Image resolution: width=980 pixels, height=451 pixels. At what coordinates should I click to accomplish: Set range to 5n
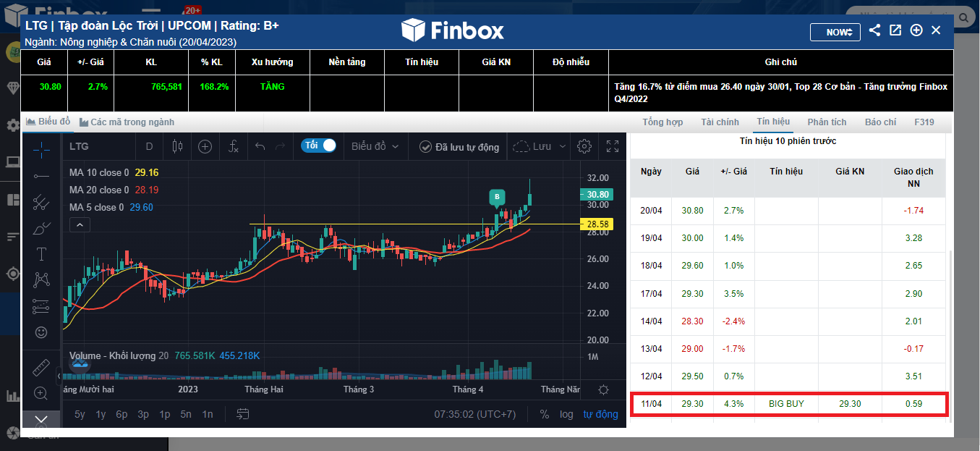click(186, 414)
